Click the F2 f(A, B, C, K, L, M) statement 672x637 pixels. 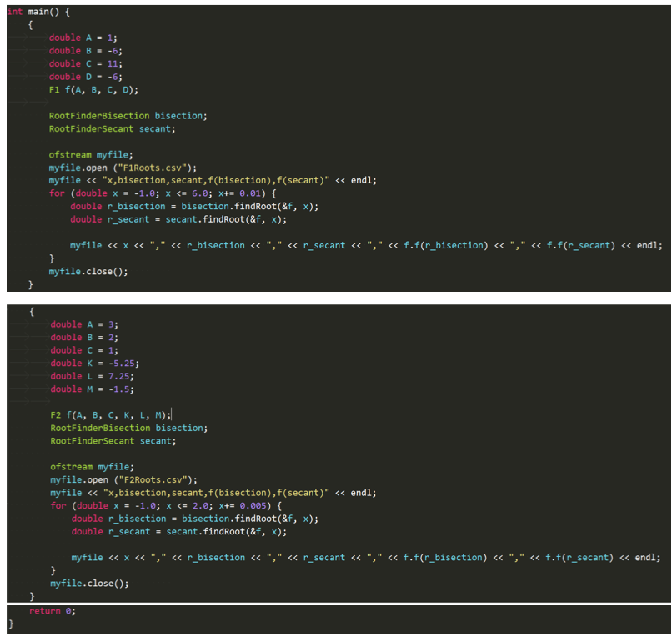pyautogui.click(x=110, y=414)
